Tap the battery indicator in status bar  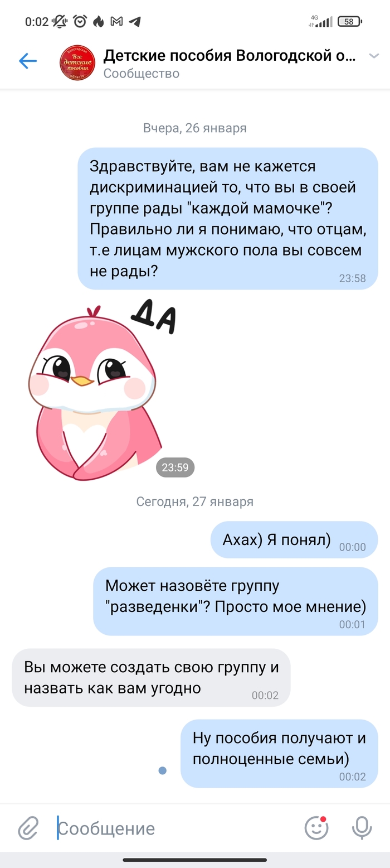[x=350, y=22]
